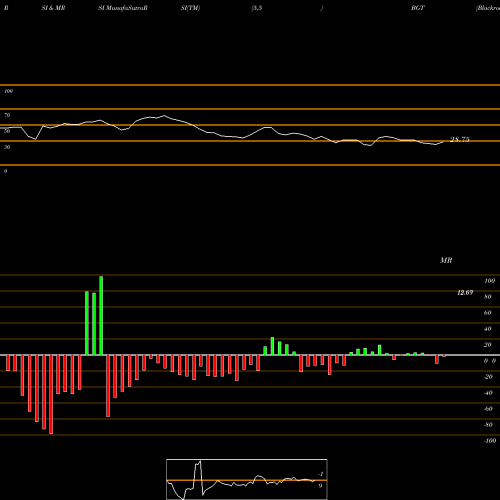Click the MR axis label 40

click(x=488, y=329)
